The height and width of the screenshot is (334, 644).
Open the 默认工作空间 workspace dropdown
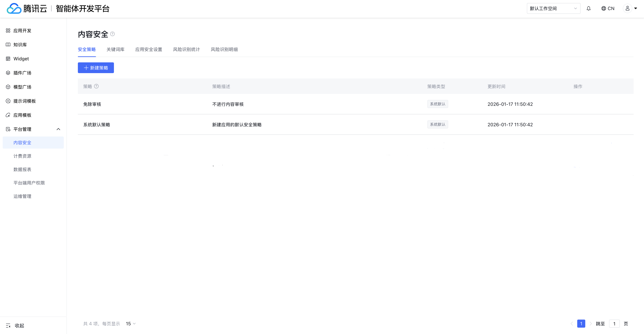point(553,9)
